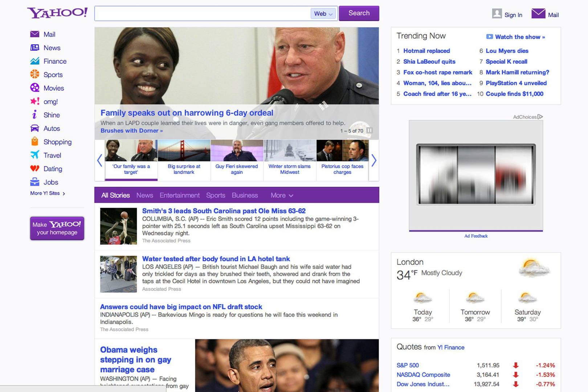
Task: Click the Family speaks out headline
Action: [187, 113]
